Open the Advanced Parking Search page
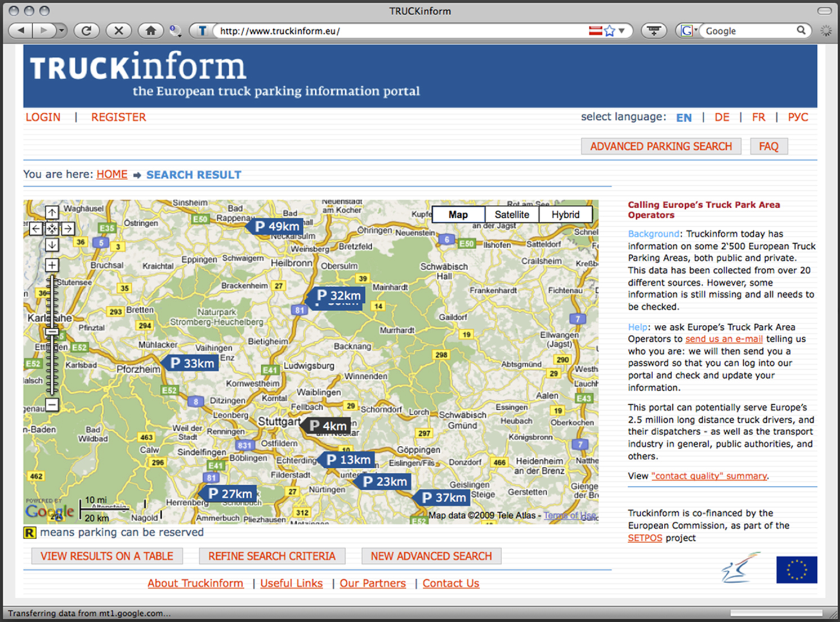This screenshot has width=840, height=622. coord(661,146)
